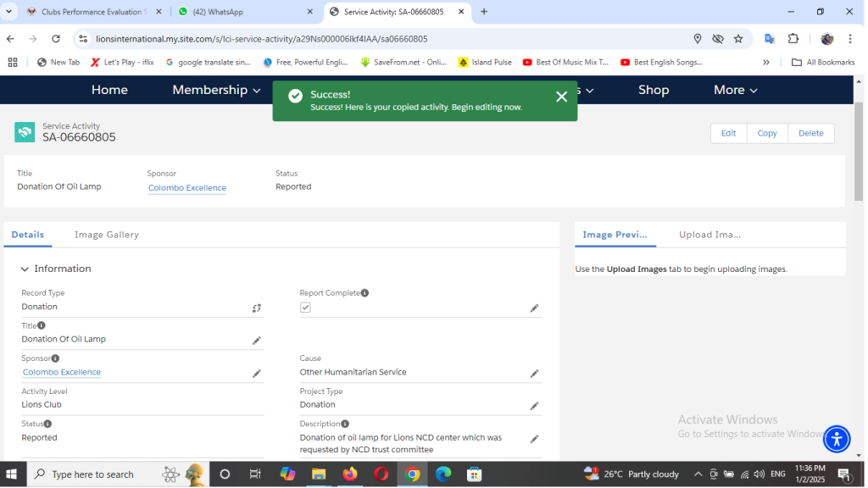Go to the Home navigation item
The height and width of the screenshot is (488, 868).
click(109, 90)
